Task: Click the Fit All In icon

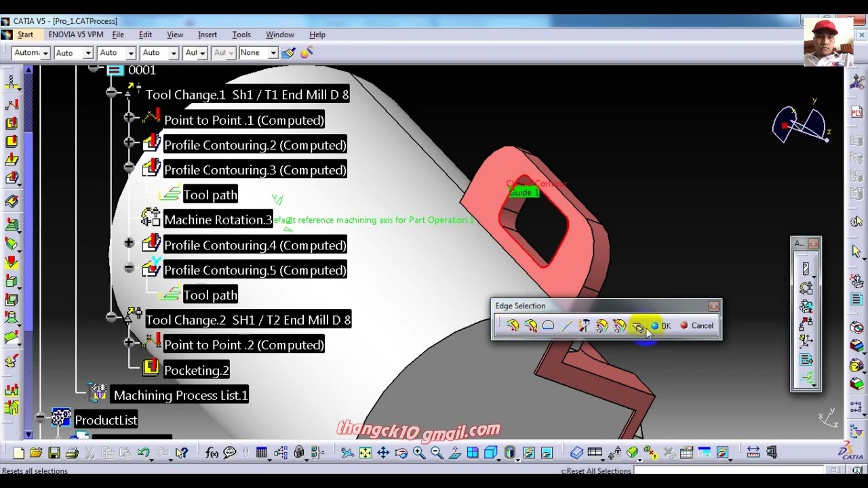Action: [x=366, y=453]
